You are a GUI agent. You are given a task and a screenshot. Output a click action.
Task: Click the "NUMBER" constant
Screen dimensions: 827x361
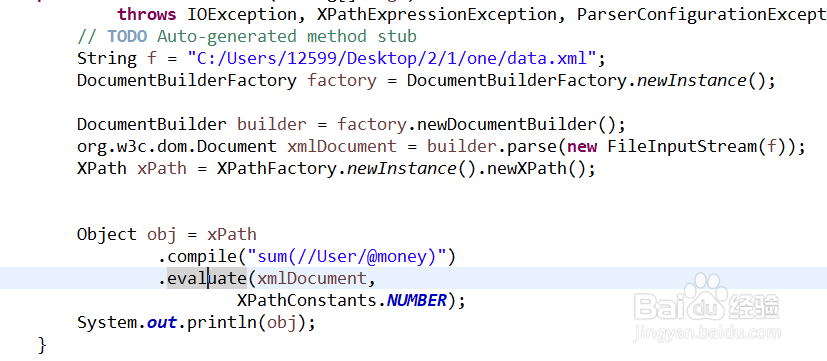pyautogui.click(x=417, y=300)
